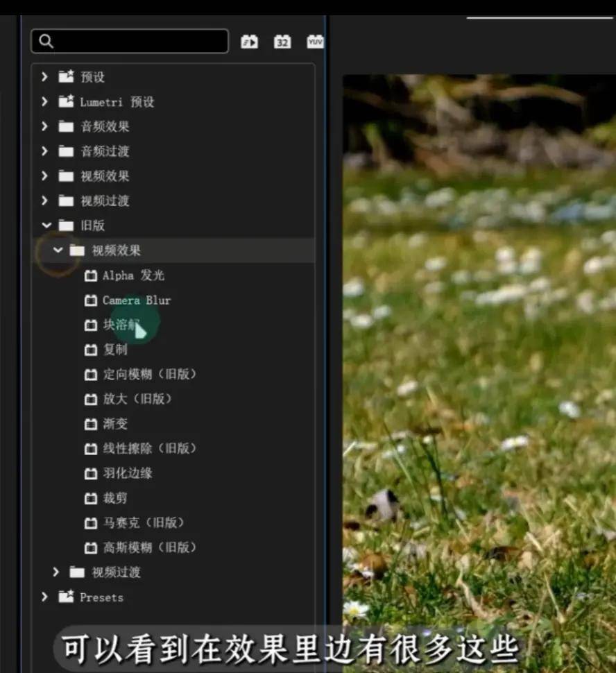Image resolution: width=616 pixels, height=673 pixels.
Task: Click the effects search field
Action: [130, 41]
